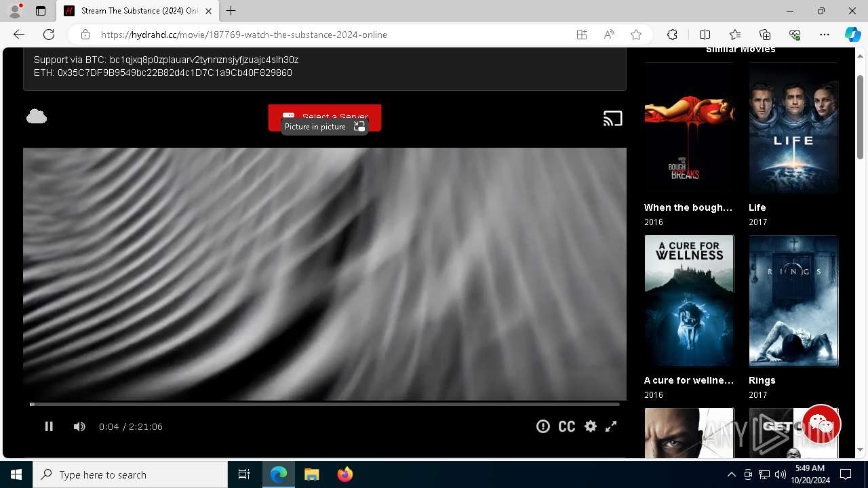The width and height of the screenshot is (868, 488).
Task: Open the Life movie poster
Action: [793, 129]
